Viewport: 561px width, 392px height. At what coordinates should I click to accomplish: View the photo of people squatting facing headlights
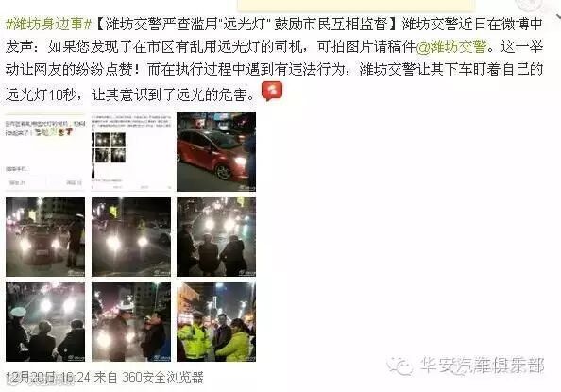[216, 237]
